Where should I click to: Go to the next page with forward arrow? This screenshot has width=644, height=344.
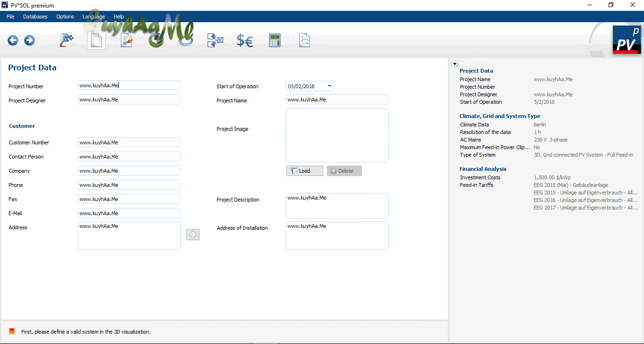[29, 41]
